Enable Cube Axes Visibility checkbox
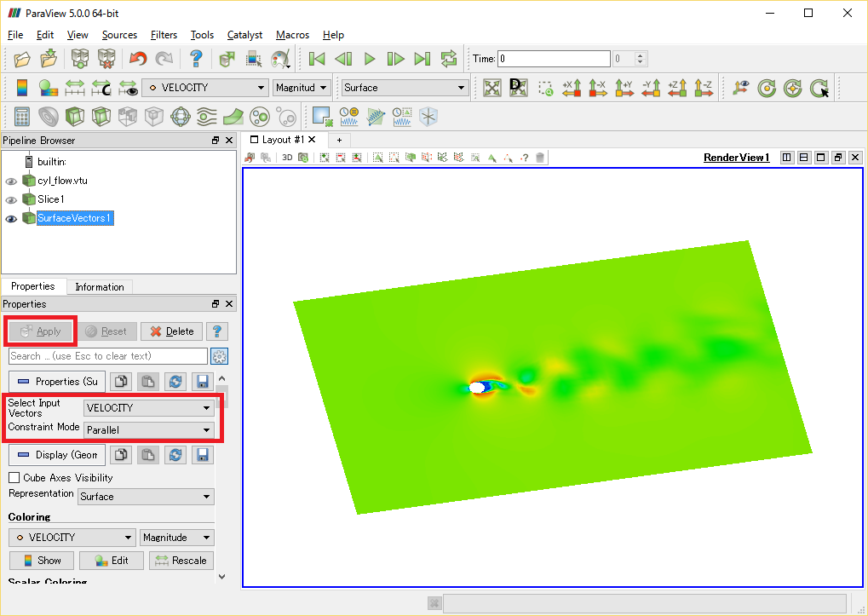 click(14, 478)
